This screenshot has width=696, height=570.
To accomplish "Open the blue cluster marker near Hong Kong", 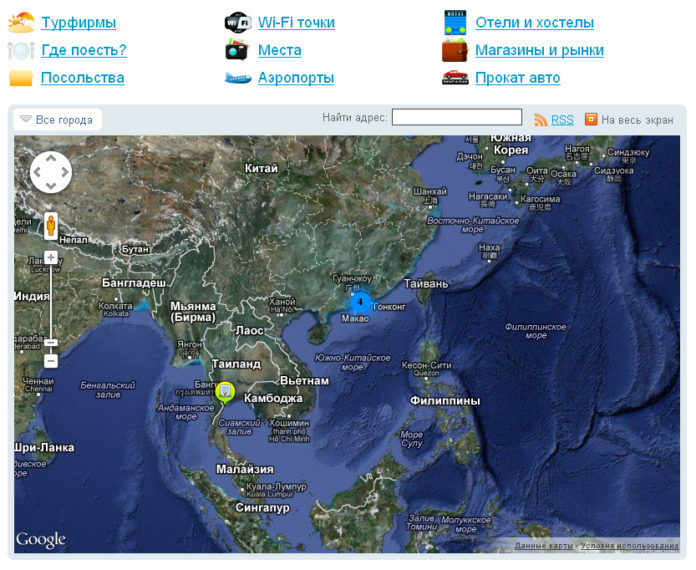I will coord(360,302).
